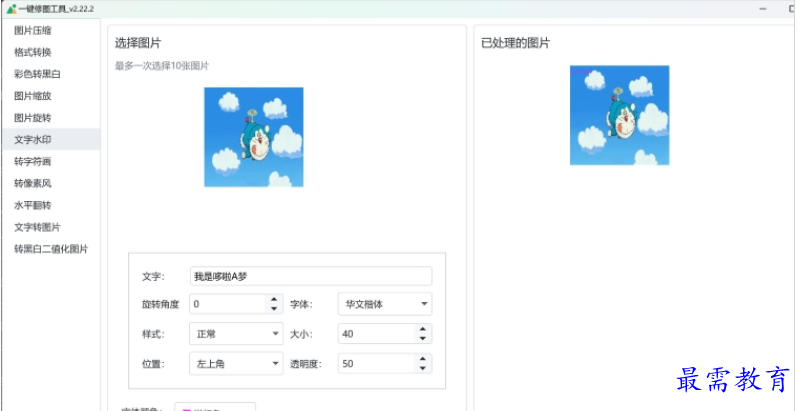Decrease 透明度 with down arrow

tap(422, 368)
